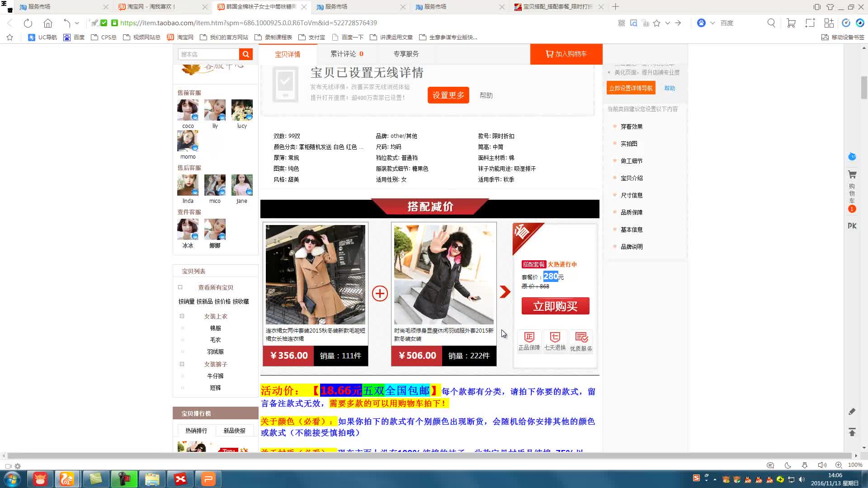Screen dimensions: 868x488
Task: Open the browser shopping cart icon
Action: click(791, 23)
